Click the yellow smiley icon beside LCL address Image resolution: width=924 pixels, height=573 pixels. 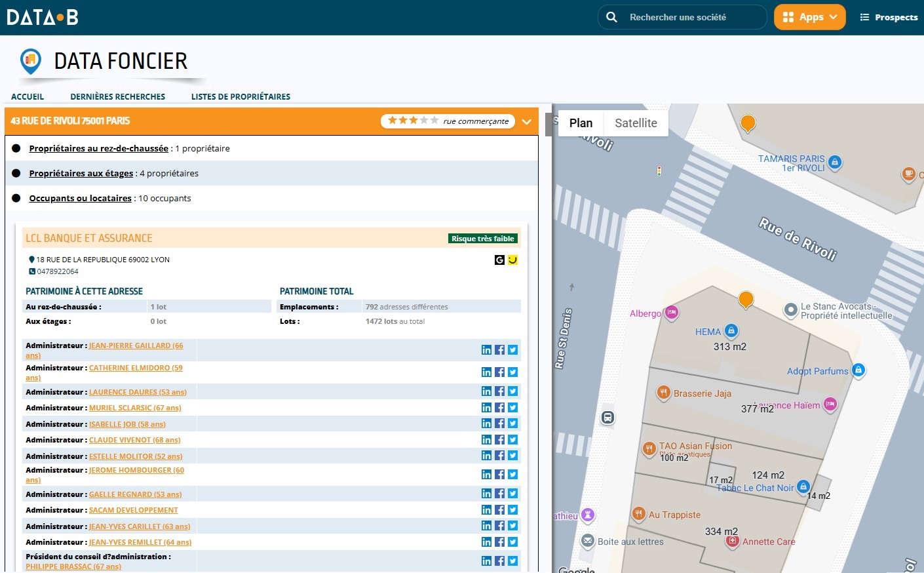pos(512,260)
